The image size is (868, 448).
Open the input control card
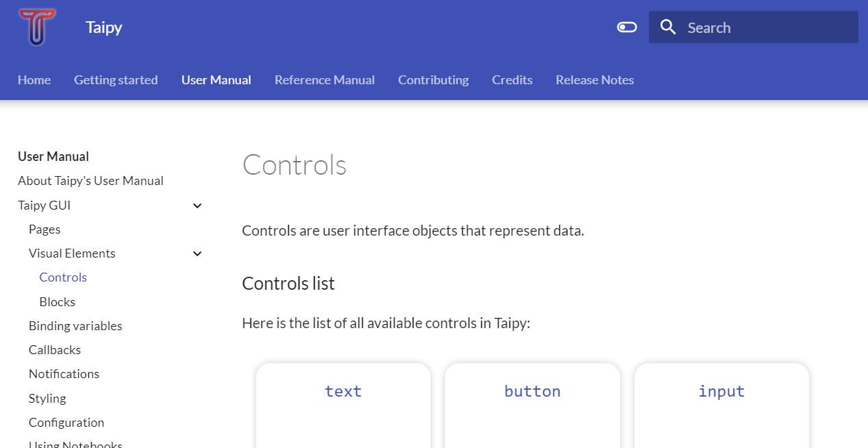(x=721, y=391)
